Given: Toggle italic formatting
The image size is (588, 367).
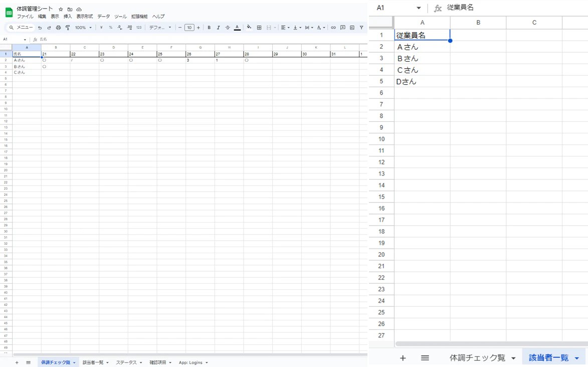Looking at the screenshot, I should (218, 28).
